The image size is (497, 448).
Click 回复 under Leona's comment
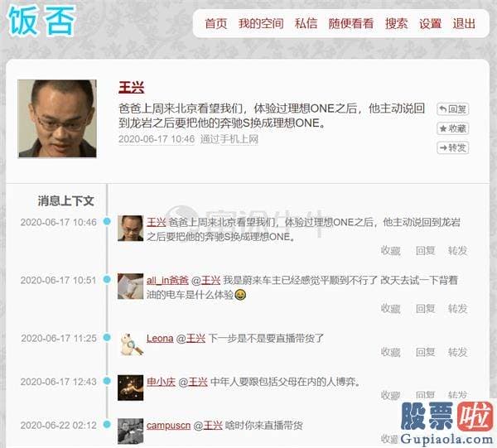click(x=425, y=352)
